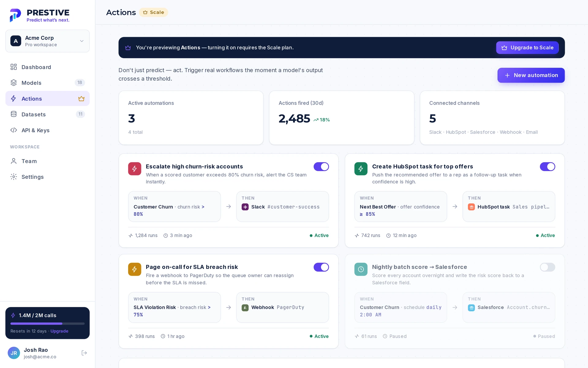Image resolution: width=588 pixels, height=368 pixels.
Task: Click clock icon next to 12 min ago
Action: pos(388,236)
